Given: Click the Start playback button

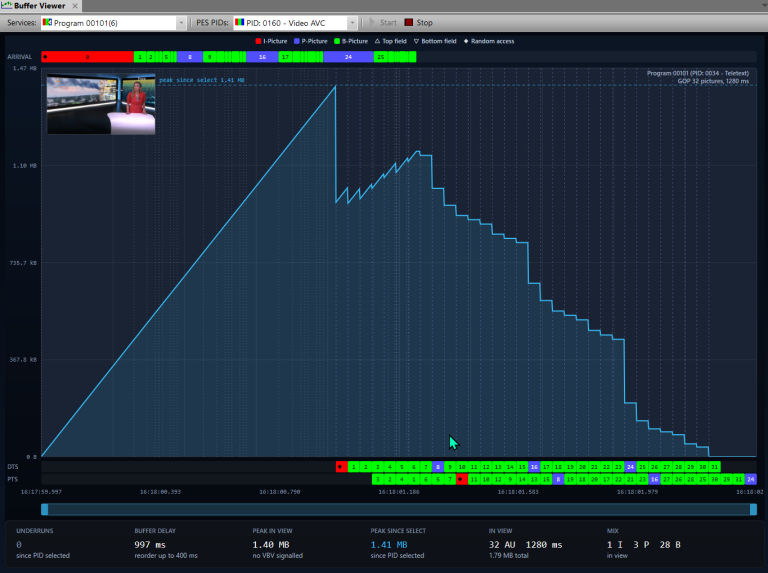Looking at the screenshot, I should 383,23.
